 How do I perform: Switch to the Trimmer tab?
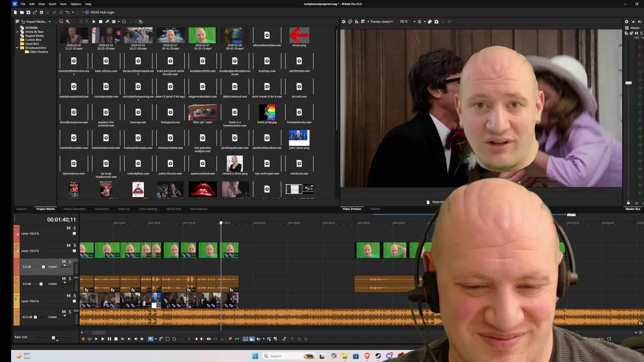tap(375, 209)
